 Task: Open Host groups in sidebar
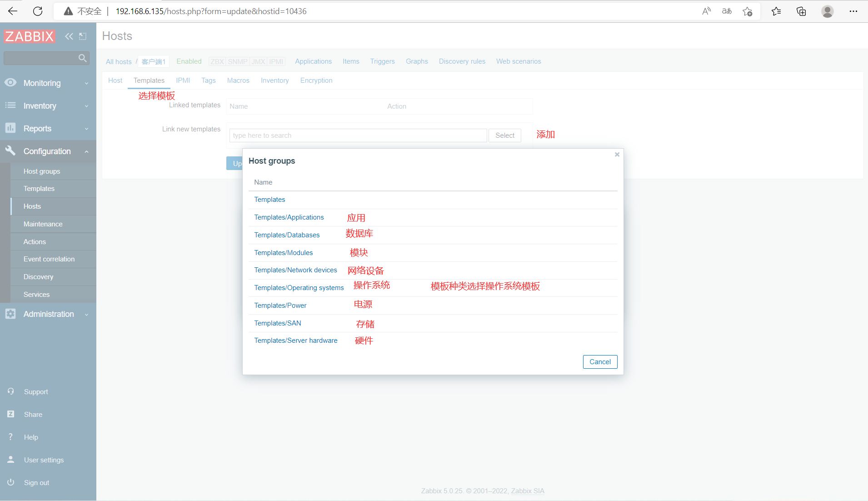pos(42,171)
